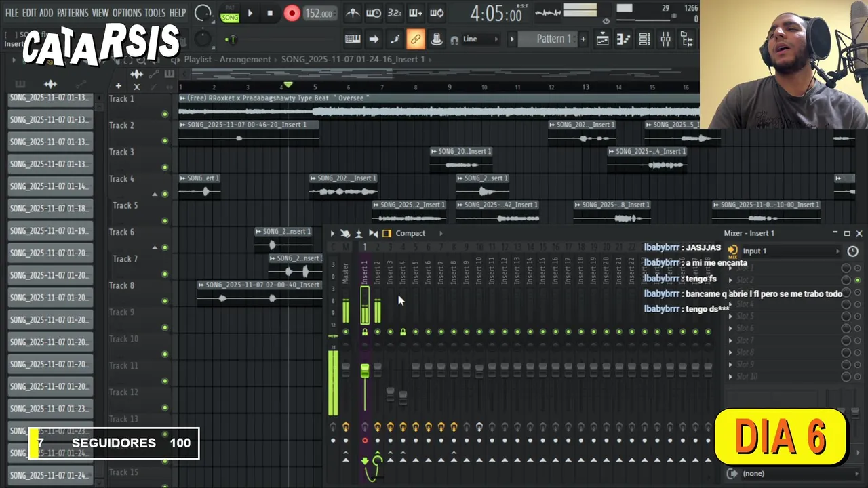Disable the active Slot 2 effect toggle
The width and height of the screenshot is (868, 488).
(858, 280)
